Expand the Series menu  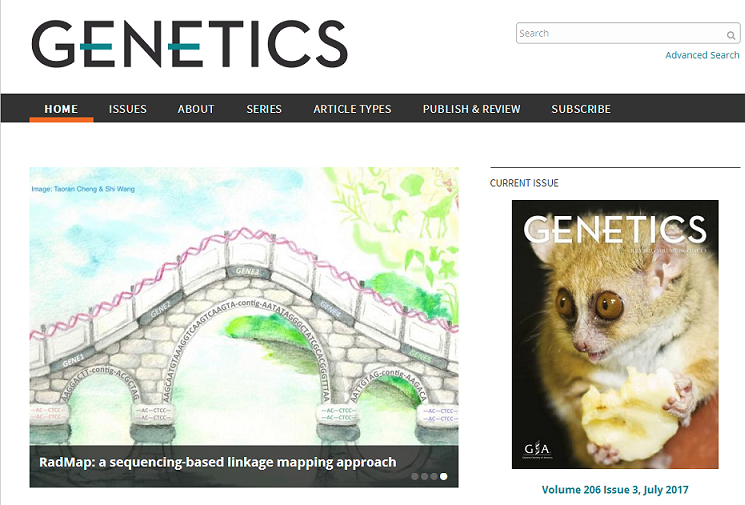[264, 109]
